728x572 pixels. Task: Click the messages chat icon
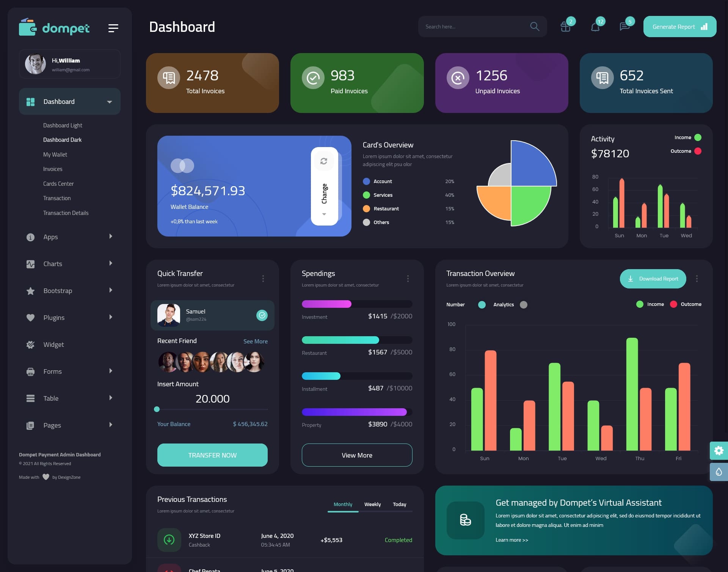pos(624,26)
